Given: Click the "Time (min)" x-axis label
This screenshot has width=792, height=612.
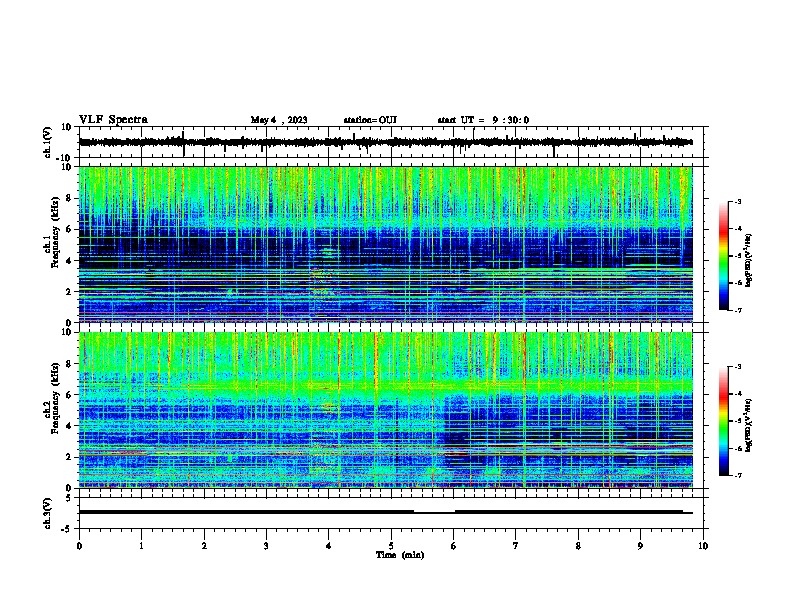Looking at the screenshot, I should click(400, 555).
